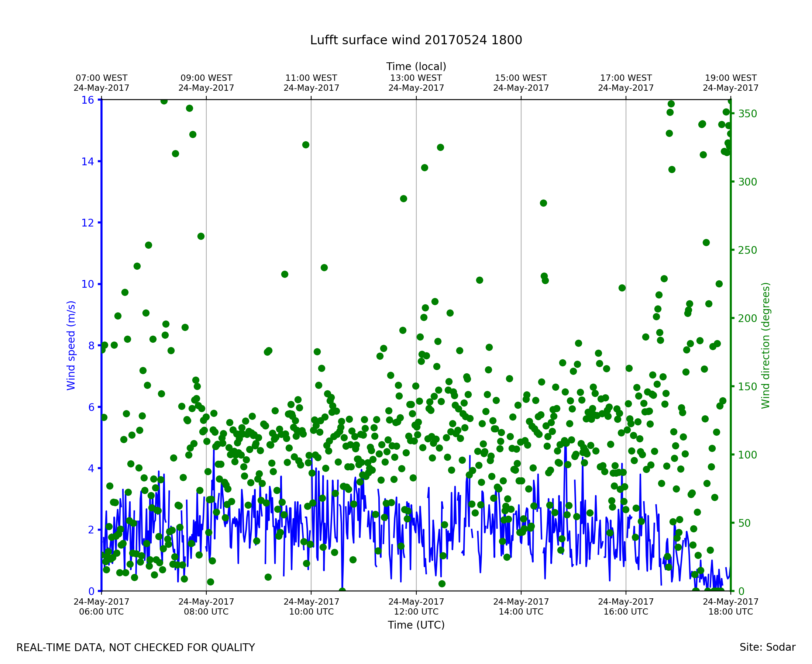The height and width of the screenshot is (664, 812).
Task: Click the chart title Lufft surface wind
Action: click(x=416, y=40)
